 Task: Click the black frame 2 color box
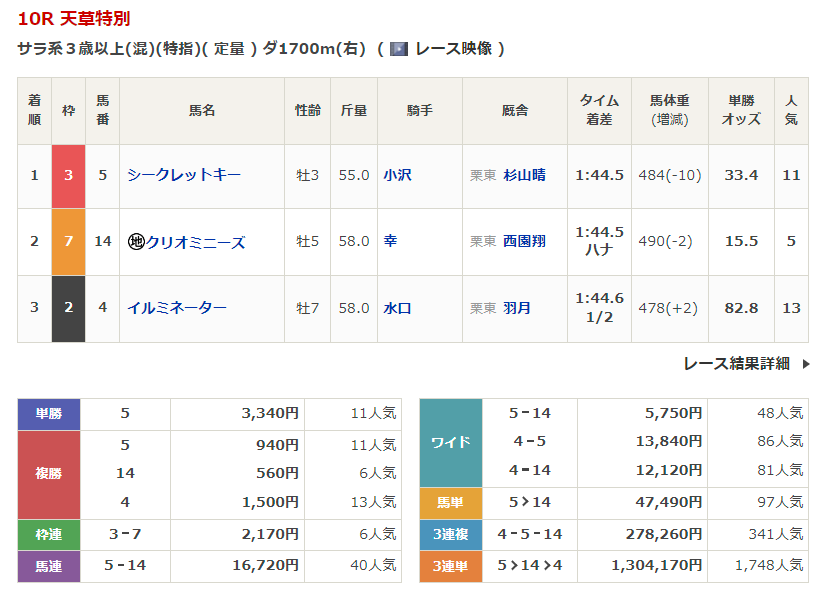tap(68, 308)
